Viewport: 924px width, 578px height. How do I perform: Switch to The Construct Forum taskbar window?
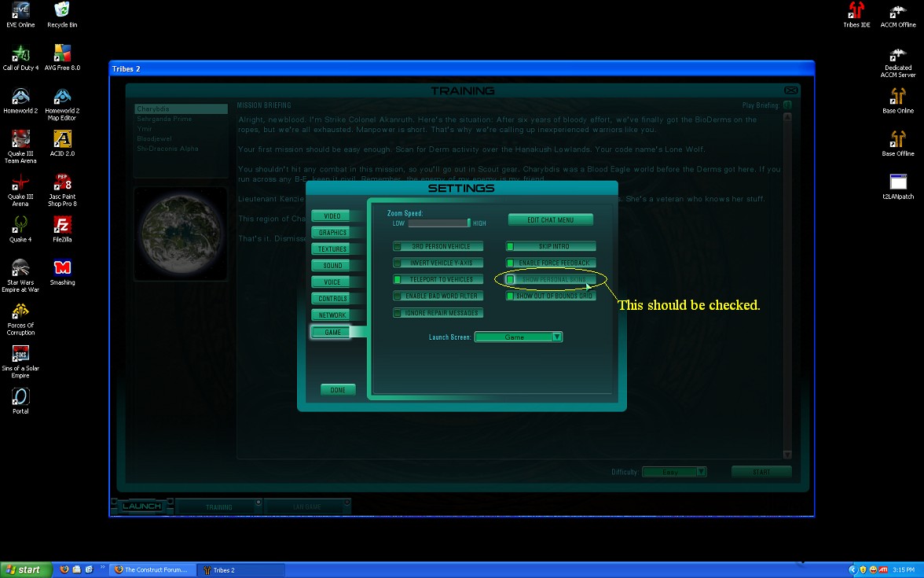(152, 569)
